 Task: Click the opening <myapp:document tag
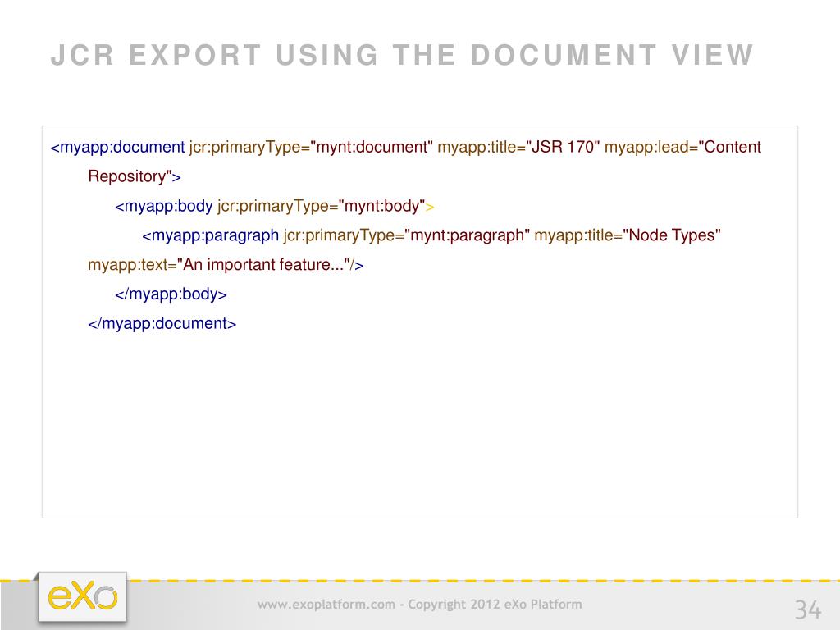coord(118,147)
